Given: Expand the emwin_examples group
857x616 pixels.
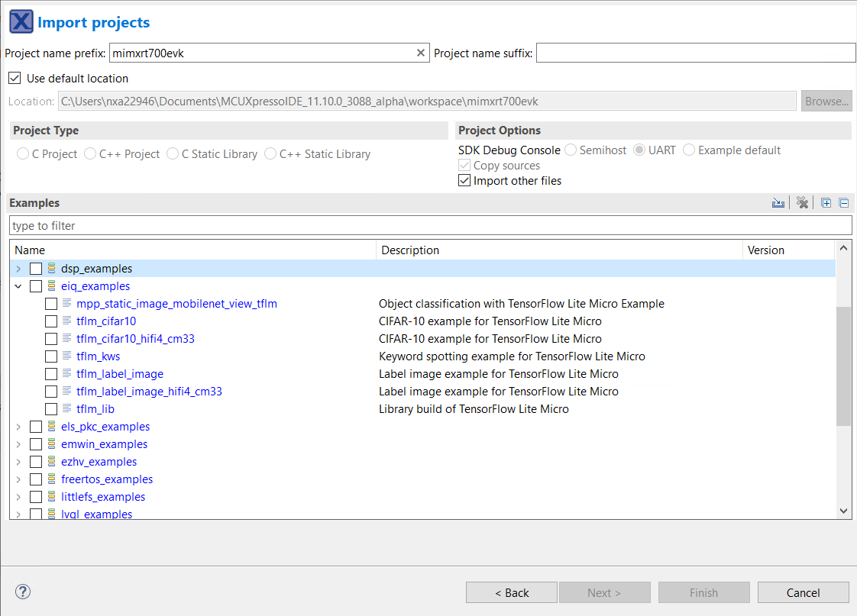Looking at the screenshot, I should pyautogui.click(x=18, y=444).
